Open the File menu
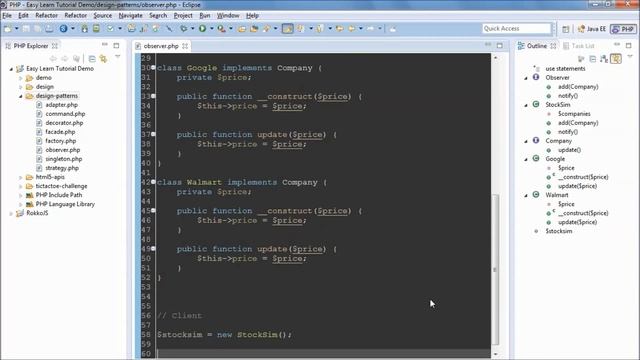This screenshot has width=640, height=360. point(7,16)
